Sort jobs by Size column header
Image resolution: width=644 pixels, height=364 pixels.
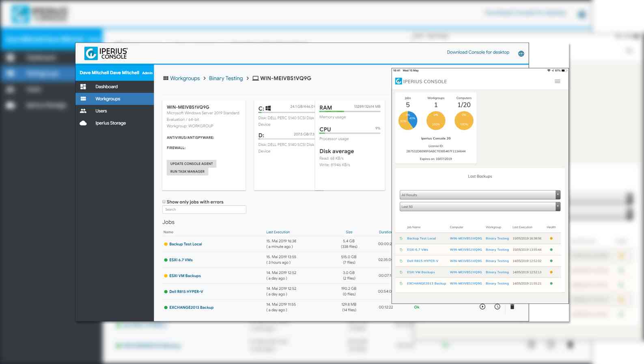click(x=349, y=232)
